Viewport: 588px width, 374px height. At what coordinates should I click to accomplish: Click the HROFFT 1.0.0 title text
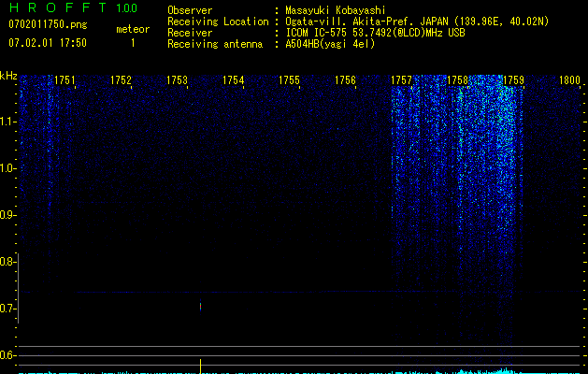coord(74,7)
